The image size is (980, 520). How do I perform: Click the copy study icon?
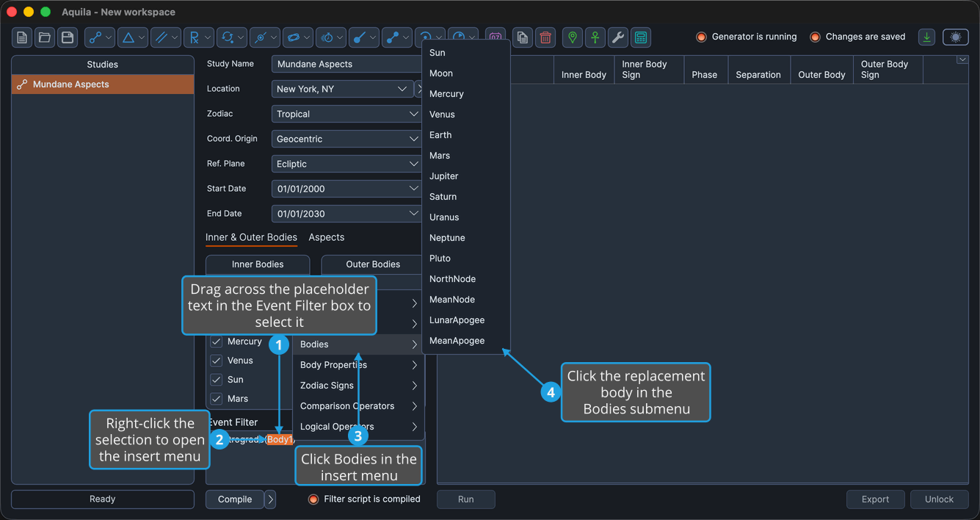522,37
